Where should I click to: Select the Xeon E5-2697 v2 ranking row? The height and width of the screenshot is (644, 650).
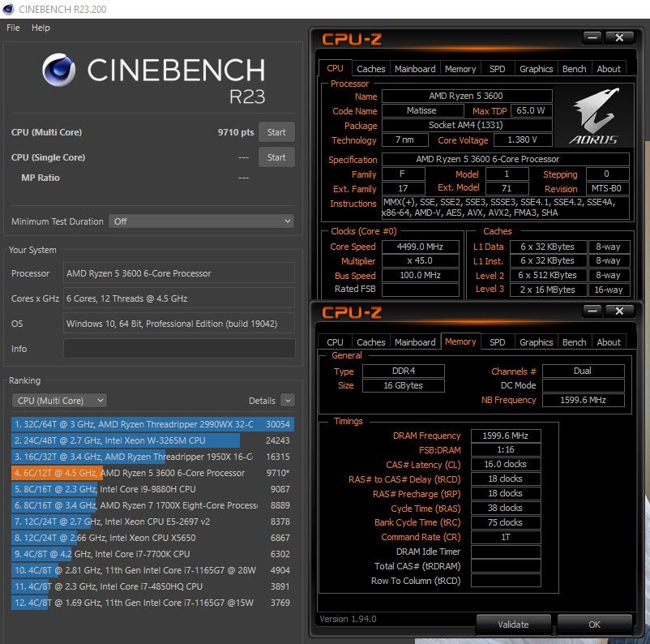[x=152, y=522]
